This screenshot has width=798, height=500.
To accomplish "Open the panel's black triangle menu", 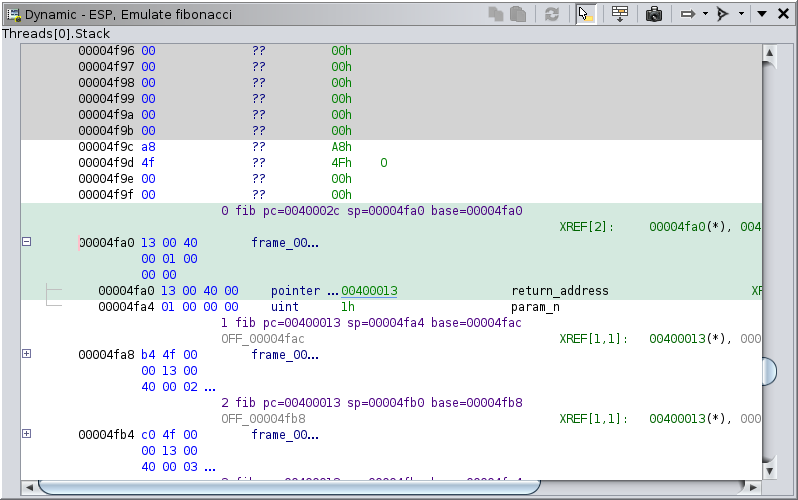I will tap(762, 14).
